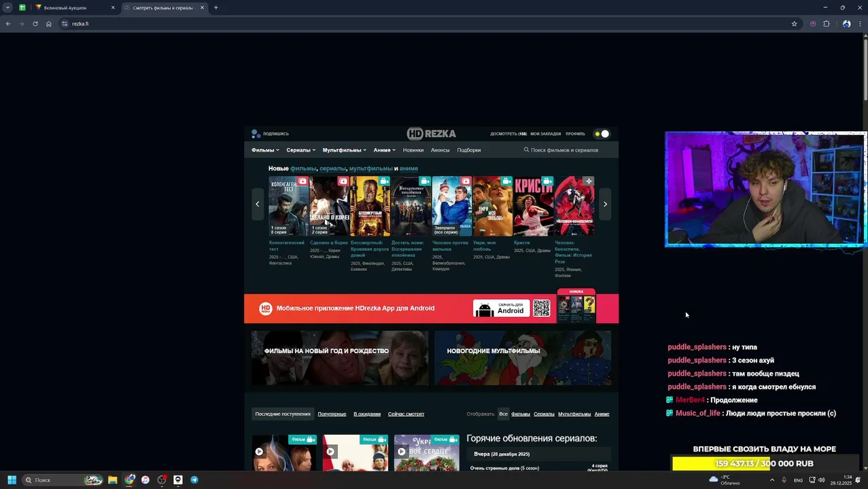Filter display by Аниме
The height and width of the screenshot is (489, 868).
(x=602, y=414)
